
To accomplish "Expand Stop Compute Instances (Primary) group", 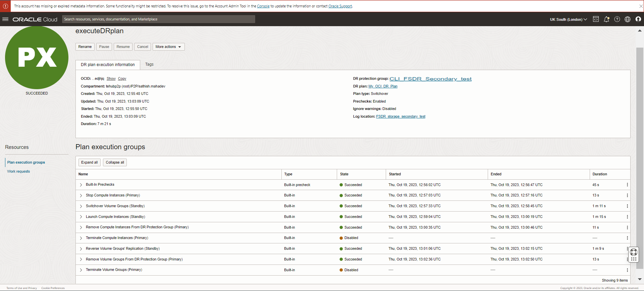I will pos(81,195).
